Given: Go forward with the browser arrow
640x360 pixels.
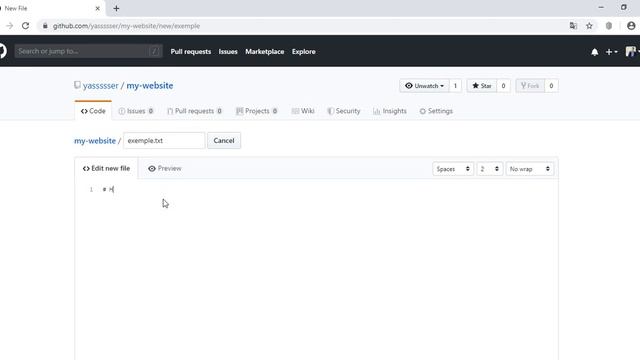Looking at the screenshot, I should (9, 26).
